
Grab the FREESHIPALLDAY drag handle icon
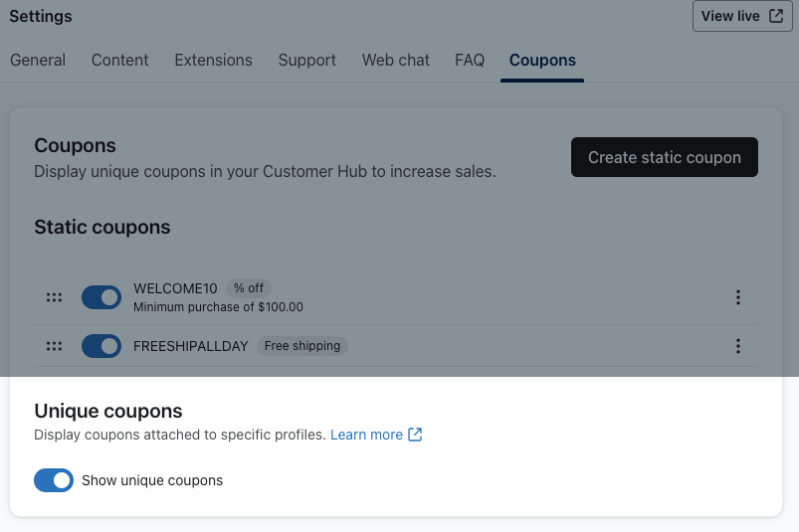[x=54, y=346]
